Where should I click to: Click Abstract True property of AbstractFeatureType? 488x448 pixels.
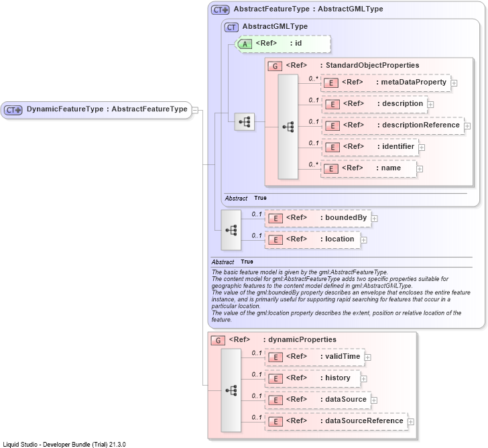233,262
